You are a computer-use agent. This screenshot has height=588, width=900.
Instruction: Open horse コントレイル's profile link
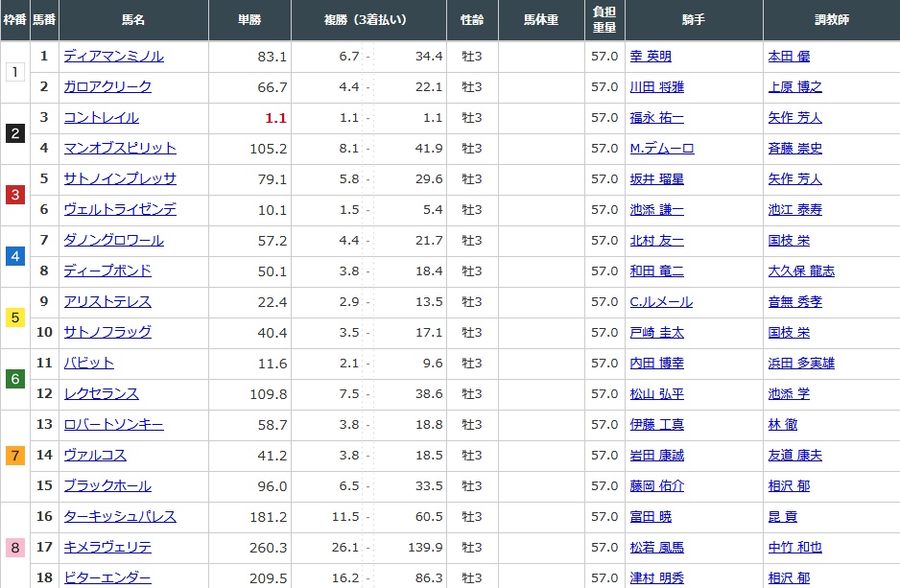pyautogui.click(x=101, y=118)
